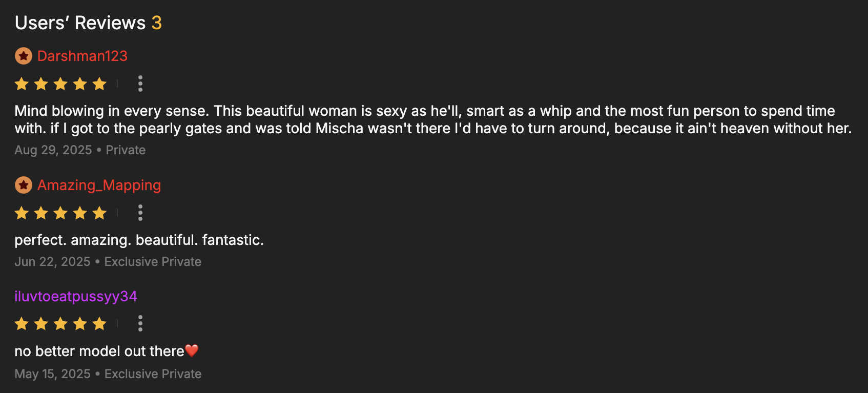Click the fifth star of Darshman123's rating

point(99,84)
